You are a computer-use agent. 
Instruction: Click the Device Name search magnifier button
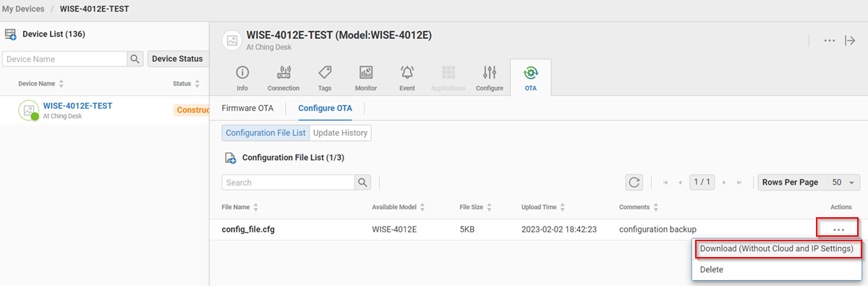135,59
